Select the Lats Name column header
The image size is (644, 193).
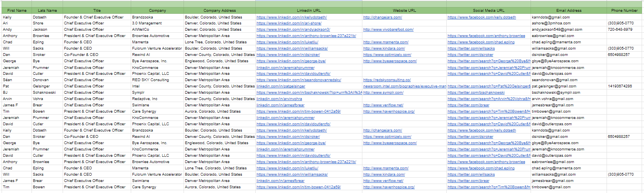click(47, 11)
